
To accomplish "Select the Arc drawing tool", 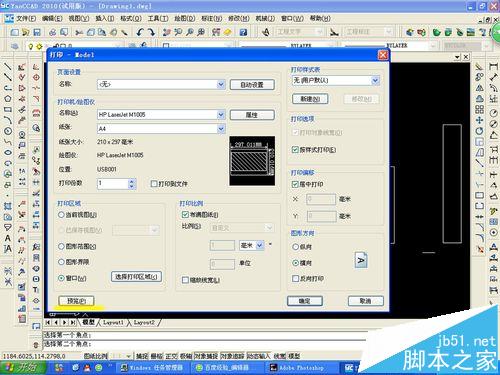I will (x=7, y=120).
